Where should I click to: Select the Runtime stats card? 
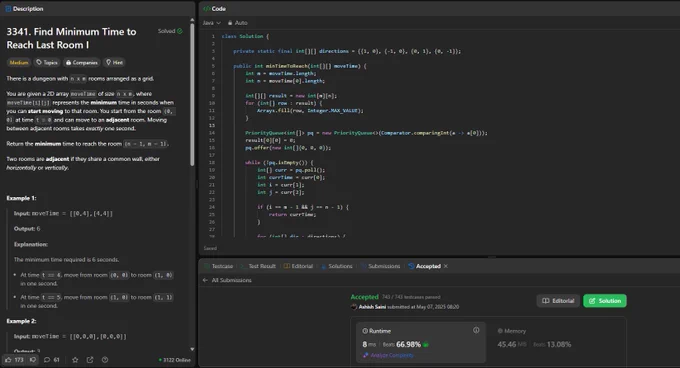[421, 342]
